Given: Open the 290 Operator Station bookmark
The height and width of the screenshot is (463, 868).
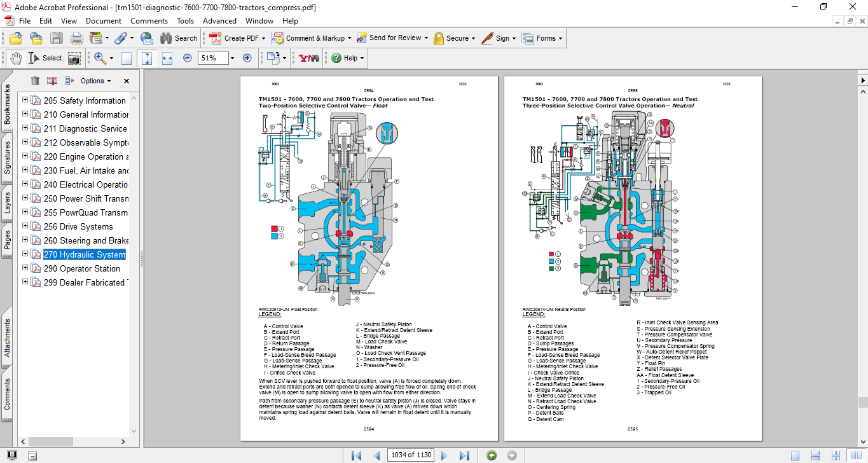Looking at the screenshot, I should pos(81,268).
